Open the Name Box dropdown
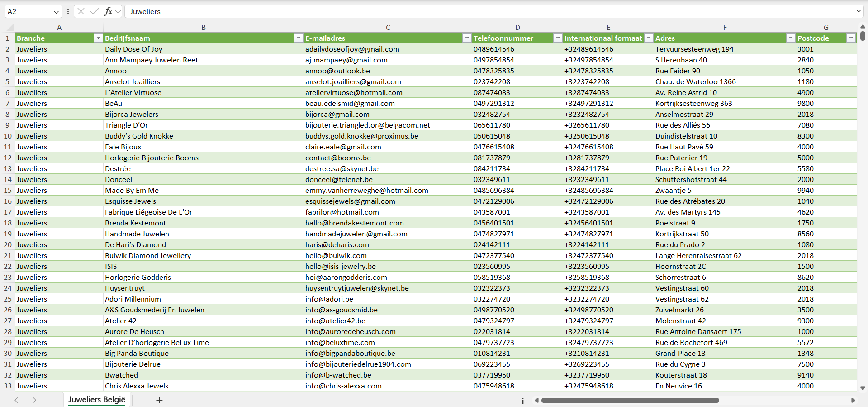The image size is (868, 407). point(56,12)
